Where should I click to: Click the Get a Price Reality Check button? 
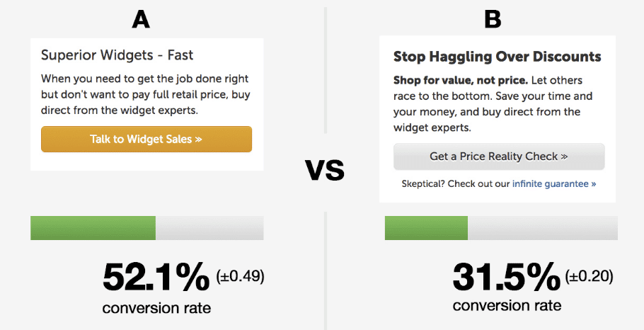click(x=499, y=157)
